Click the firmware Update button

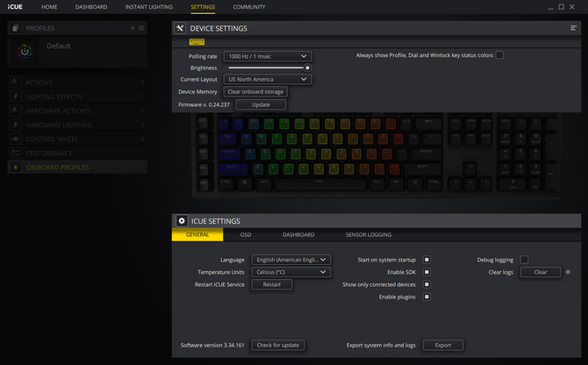[x=261, y=104]
